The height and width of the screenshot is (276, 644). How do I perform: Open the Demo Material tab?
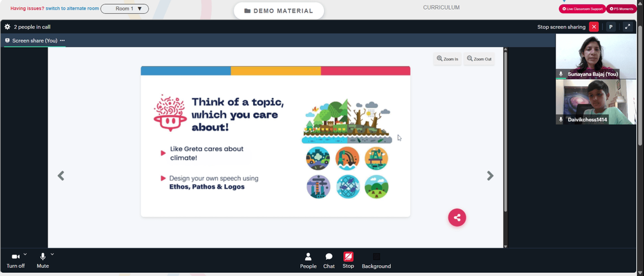pyautogui.click(x=279, y=11)
